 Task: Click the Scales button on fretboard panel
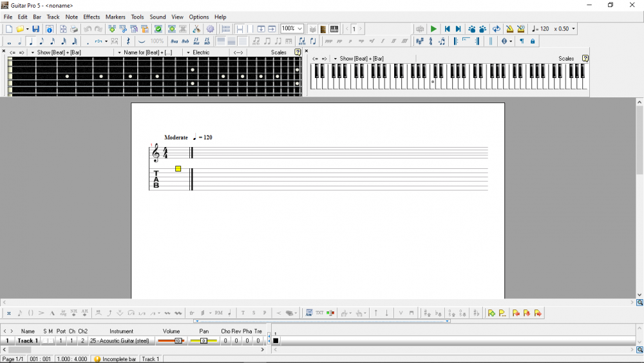pyautogui.click(x=279, y=52)
